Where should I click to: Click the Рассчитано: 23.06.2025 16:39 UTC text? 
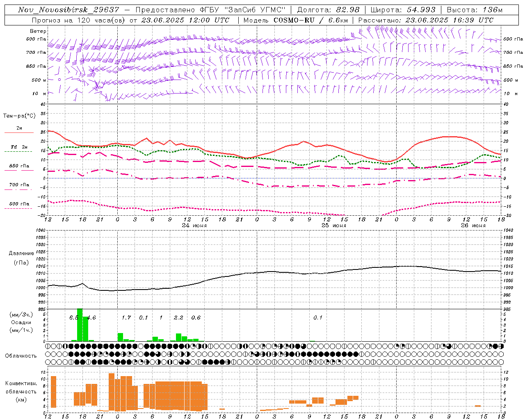coord(426,20)
